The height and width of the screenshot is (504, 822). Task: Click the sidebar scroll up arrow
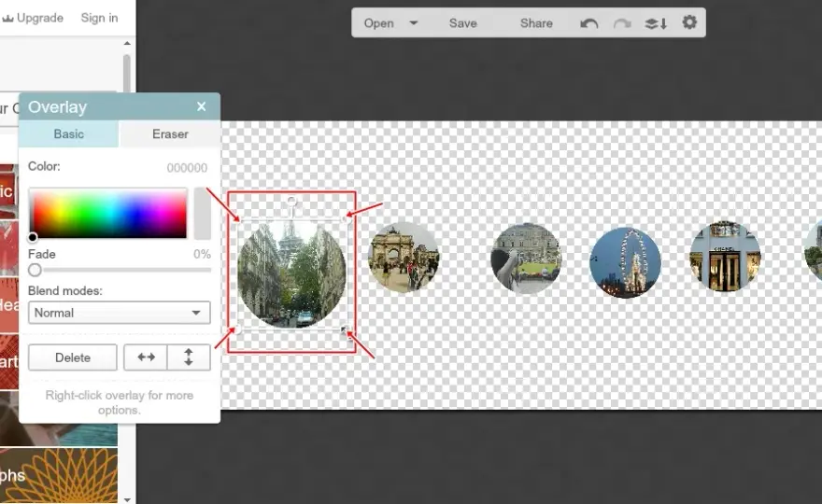127,44
